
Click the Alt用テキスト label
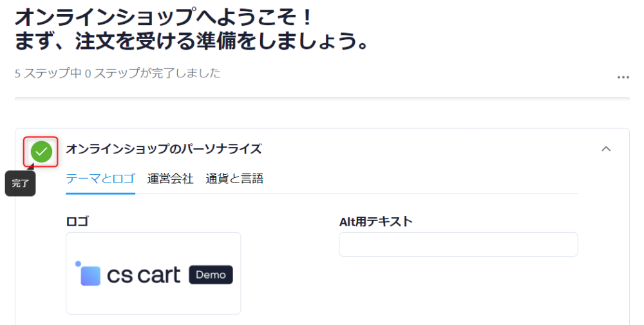pyautogui.click(x=375, y=221)
